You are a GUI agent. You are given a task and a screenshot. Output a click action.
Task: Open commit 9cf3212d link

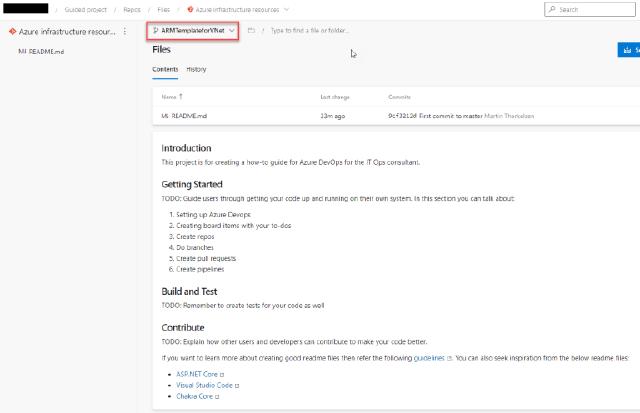click(x=402, y=116)
